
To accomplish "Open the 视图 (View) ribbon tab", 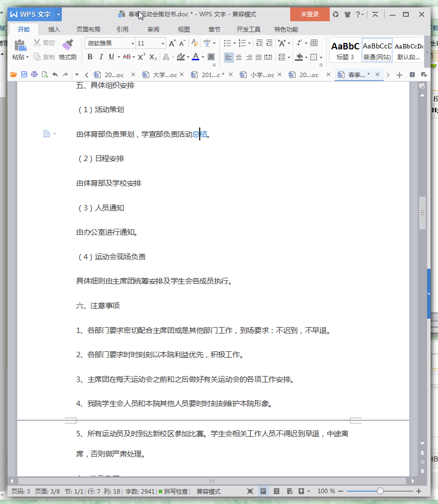I will click(183, 30).
